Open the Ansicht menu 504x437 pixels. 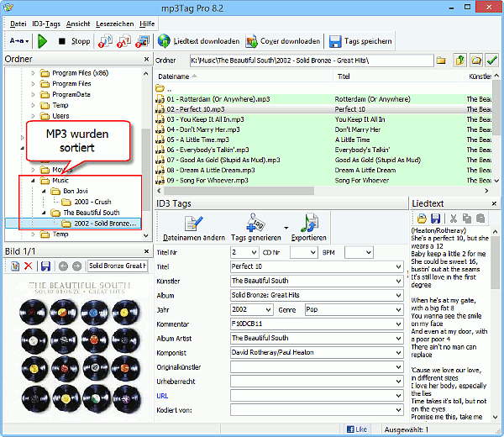(x=78, y=24)
